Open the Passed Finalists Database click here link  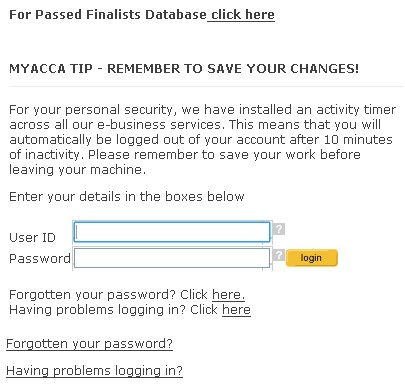pyautogui.click(x=243, y=15)
